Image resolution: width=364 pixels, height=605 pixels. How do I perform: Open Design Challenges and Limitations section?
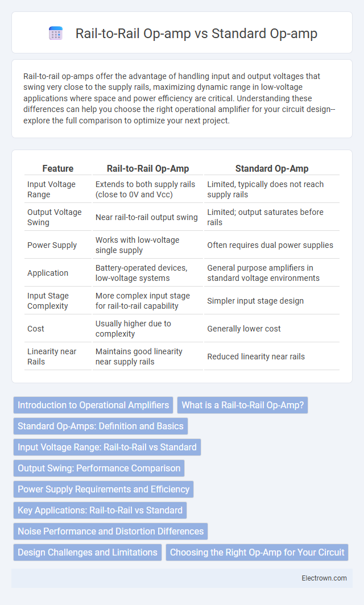pyautogui.click(x=88, y=552)
